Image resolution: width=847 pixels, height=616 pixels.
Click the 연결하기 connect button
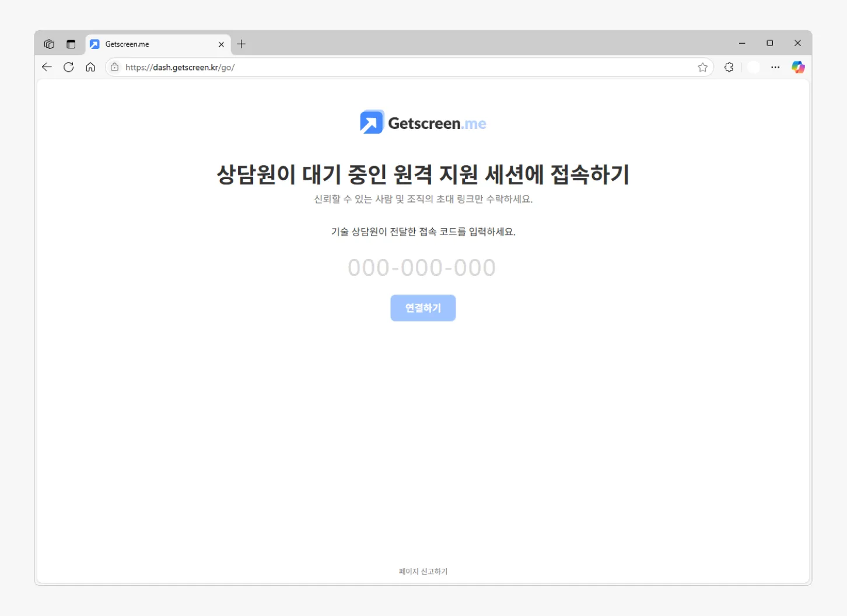click(x=423, y=308)
